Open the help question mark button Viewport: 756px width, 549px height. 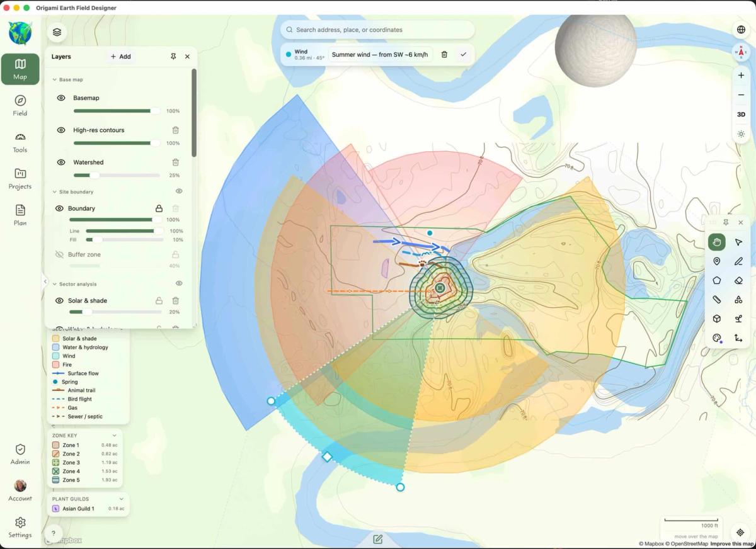pyautogui.click(x=54, y=533)
